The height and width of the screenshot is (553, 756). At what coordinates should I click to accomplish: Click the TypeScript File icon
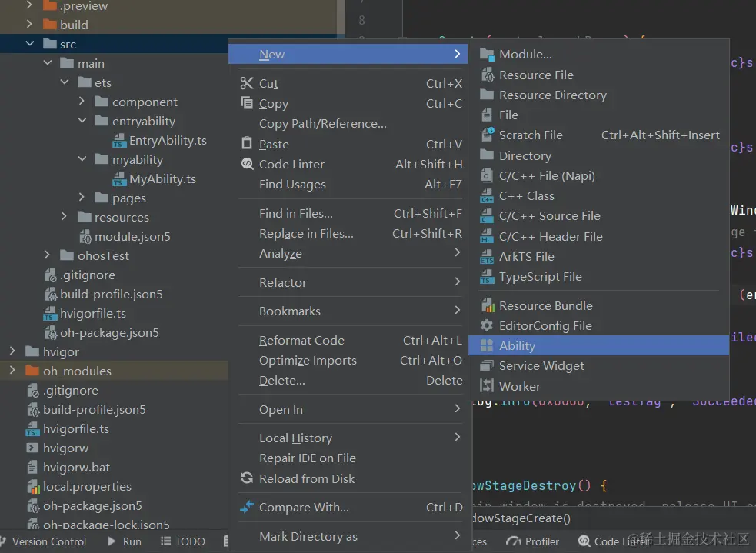[487, 277]
